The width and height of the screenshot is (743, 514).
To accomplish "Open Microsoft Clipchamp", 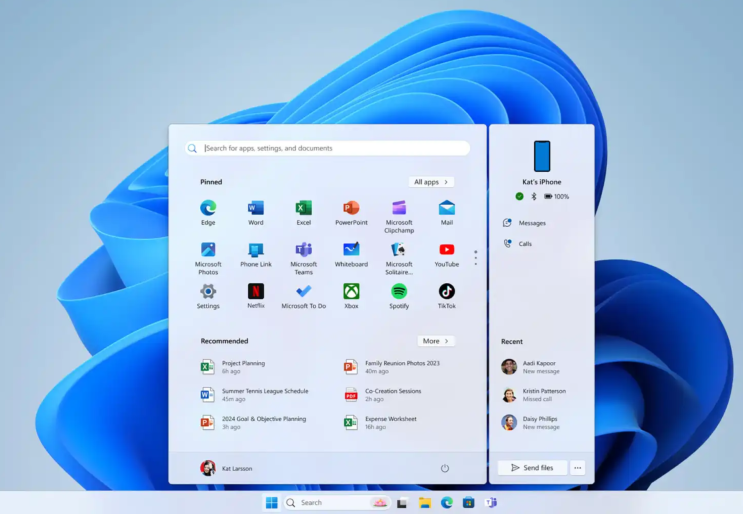I will coord(399,216).
